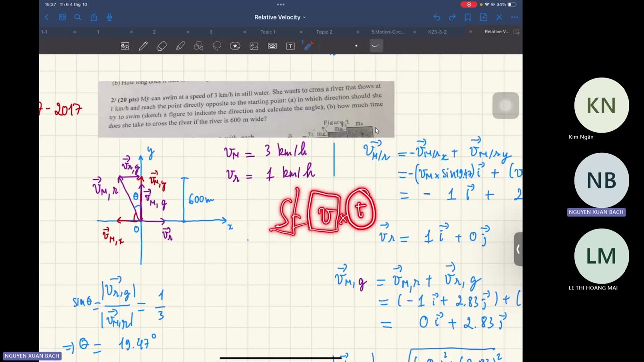Open the 5.Motion-Circ... tab
The image size is (644, 362).
pos(388,32)
